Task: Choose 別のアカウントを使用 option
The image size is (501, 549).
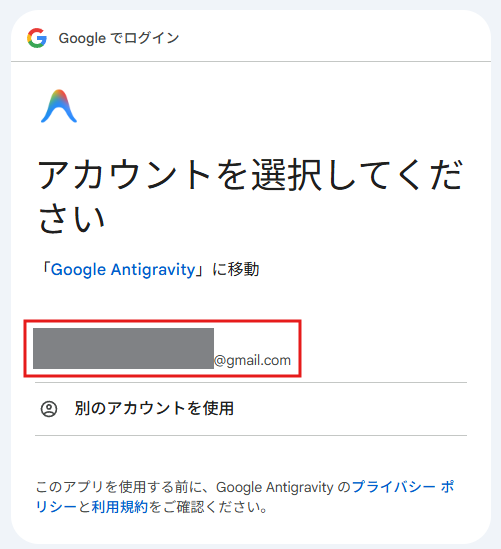Action: [x=251, y=409]
